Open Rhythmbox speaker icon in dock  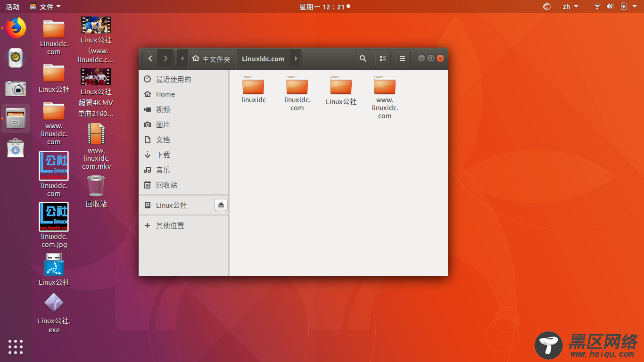(16, 58)
